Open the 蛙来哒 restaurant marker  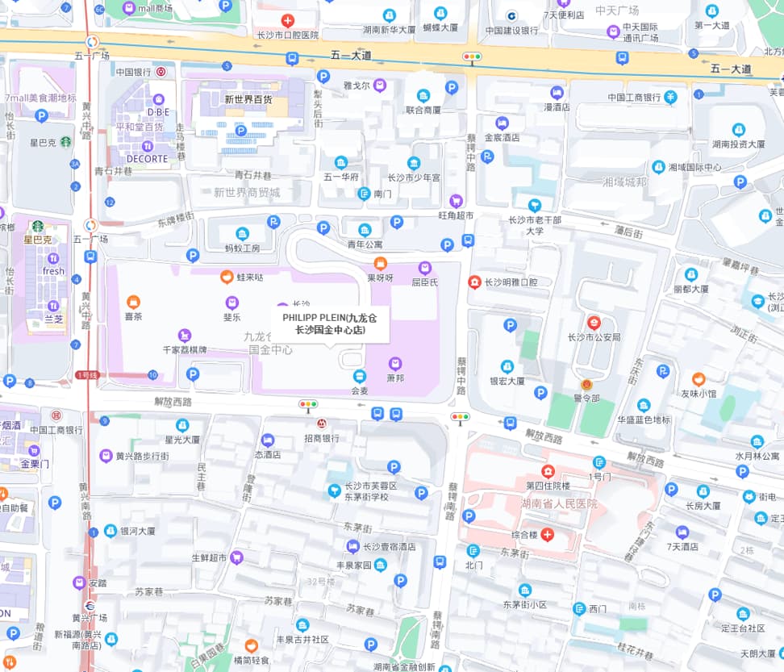click(227, 277)
